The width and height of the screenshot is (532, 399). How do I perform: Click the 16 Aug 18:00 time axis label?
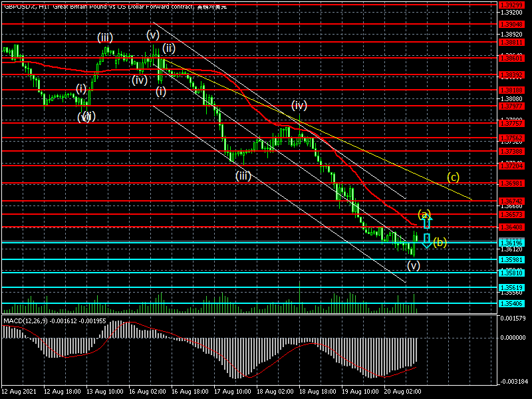tap(190, 392)
